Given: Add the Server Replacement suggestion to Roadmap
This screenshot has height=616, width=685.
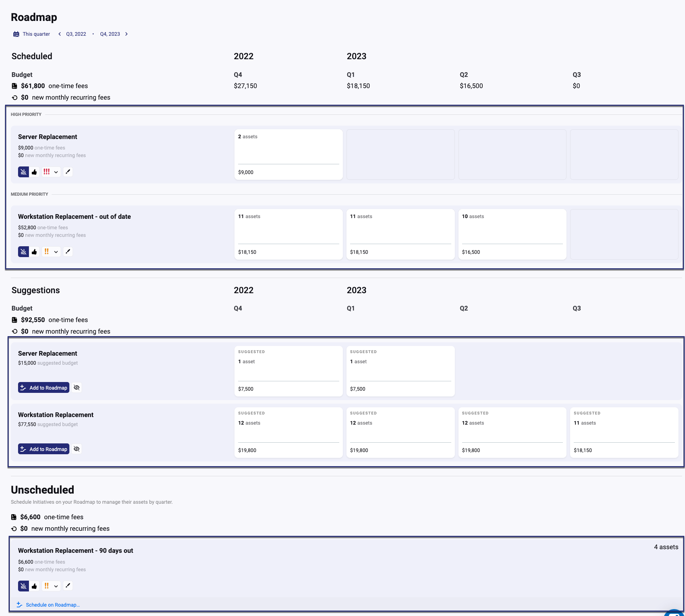Looking at the screenshot, I should [x=43, y=387].
